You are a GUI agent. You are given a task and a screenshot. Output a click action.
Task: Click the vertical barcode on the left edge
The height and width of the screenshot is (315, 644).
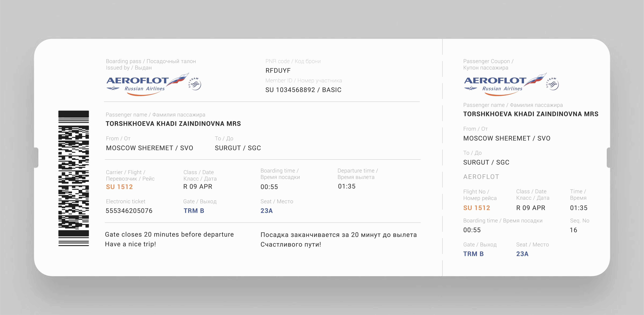(x=74, y=178)
